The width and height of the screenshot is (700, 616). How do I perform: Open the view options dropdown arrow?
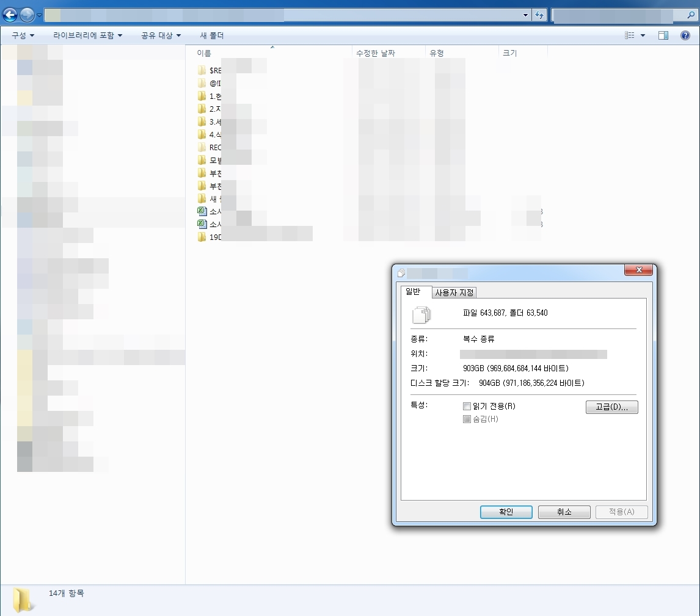[643, 35]
